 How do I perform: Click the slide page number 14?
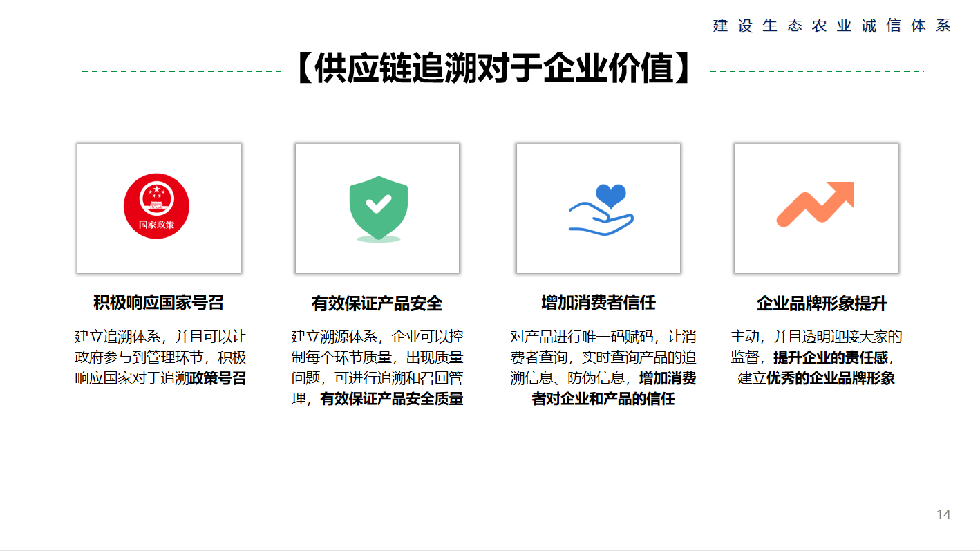[x=943, y=514]
